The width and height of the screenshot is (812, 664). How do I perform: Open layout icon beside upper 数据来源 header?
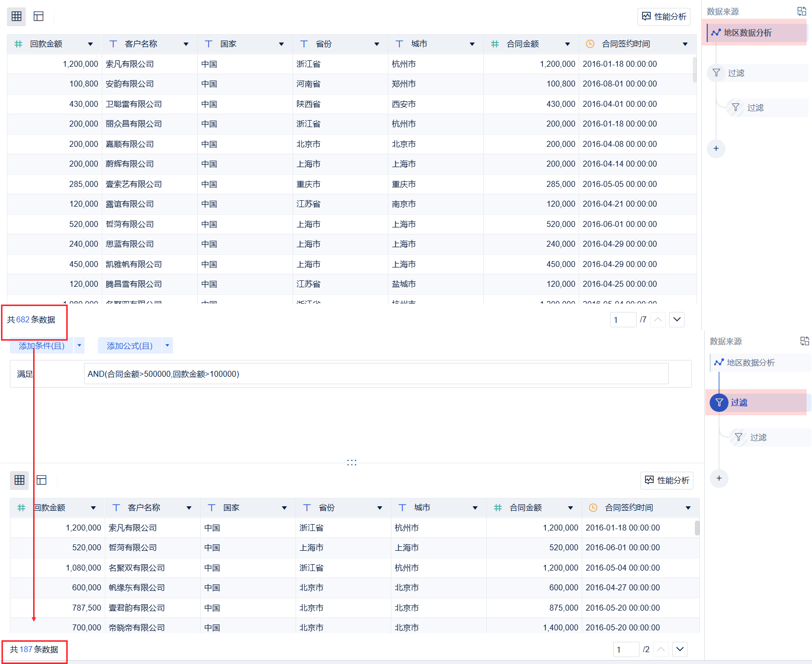(x=802, y=11)
